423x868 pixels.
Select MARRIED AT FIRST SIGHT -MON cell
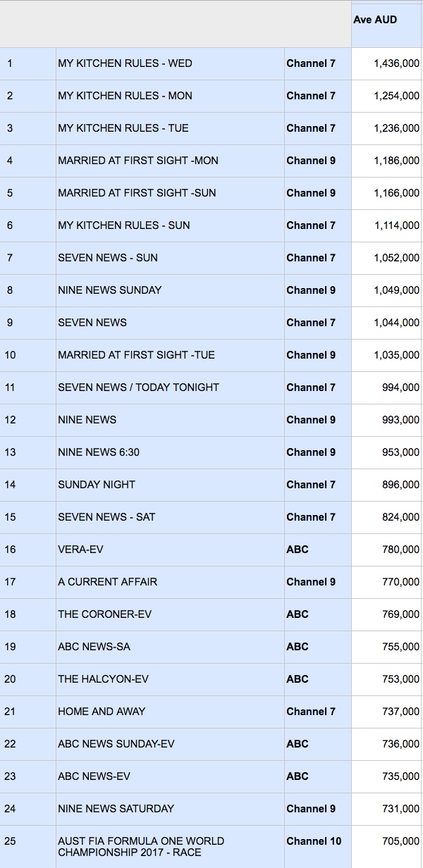[170, 161]
